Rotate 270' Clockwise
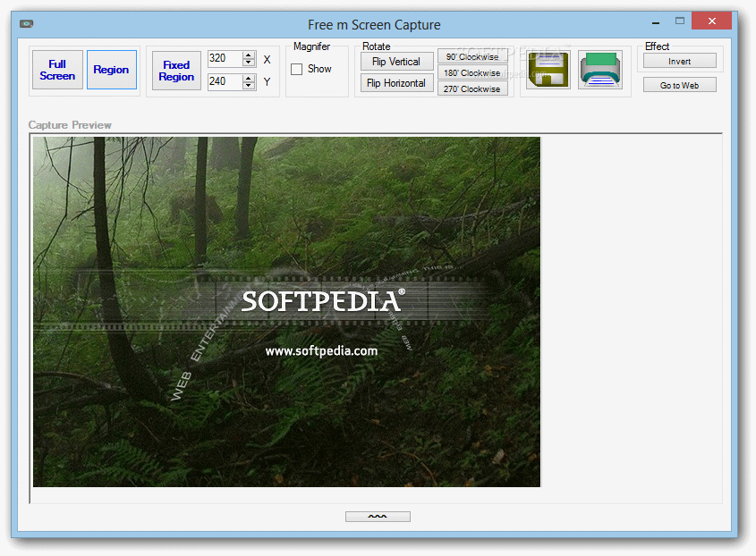 [x=472, y=88]
